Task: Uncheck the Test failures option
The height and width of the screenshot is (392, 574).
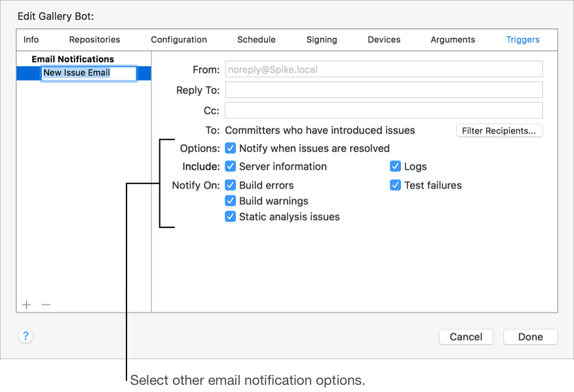Action: [396, 186]
